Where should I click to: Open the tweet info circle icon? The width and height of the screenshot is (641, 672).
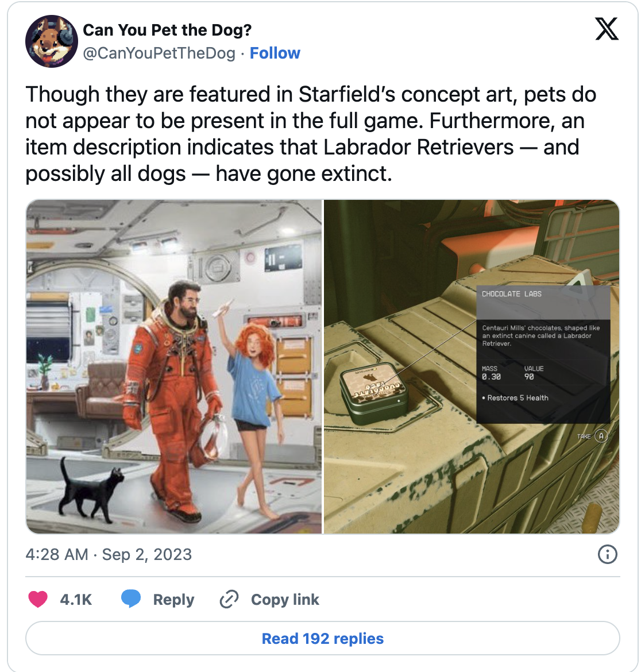pos(607,554)
